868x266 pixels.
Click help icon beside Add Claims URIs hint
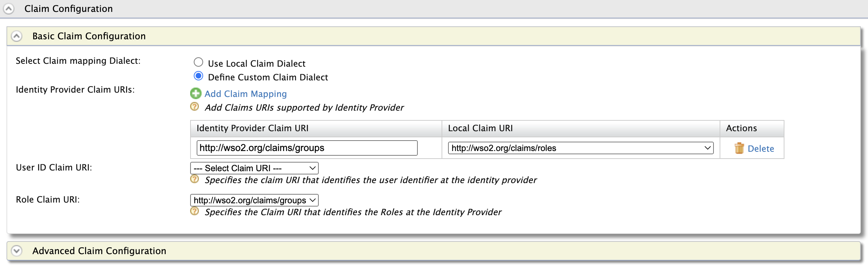[194, 107]
